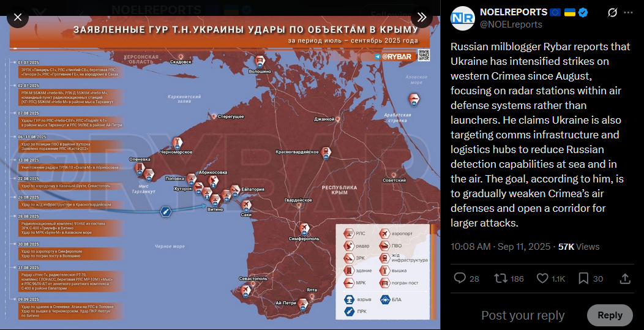Click the ПРК legend icon

click(x=349, y=312)
